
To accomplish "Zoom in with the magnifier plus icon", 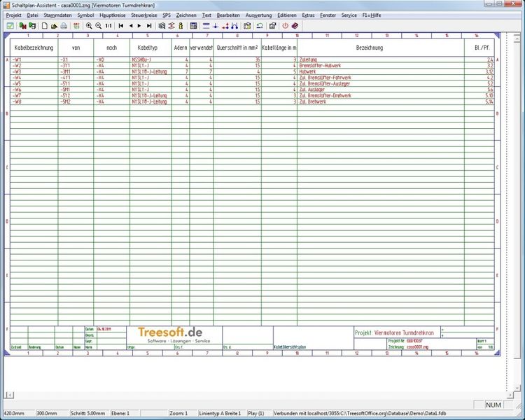I will 89,25.
